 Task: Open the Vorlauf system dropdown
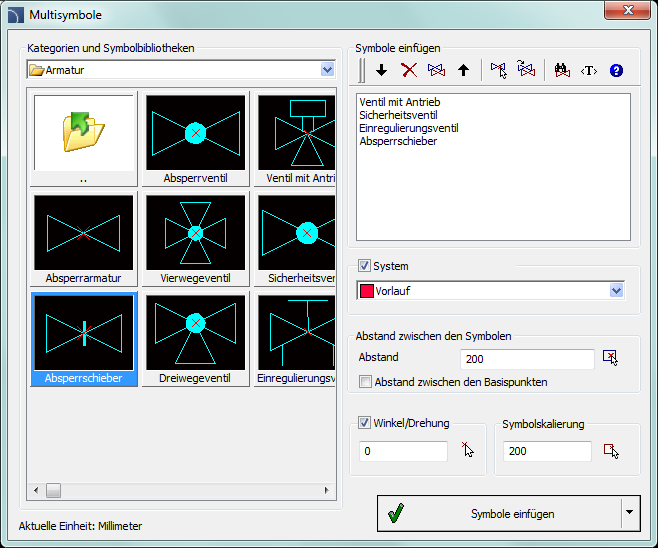(616, 290)
